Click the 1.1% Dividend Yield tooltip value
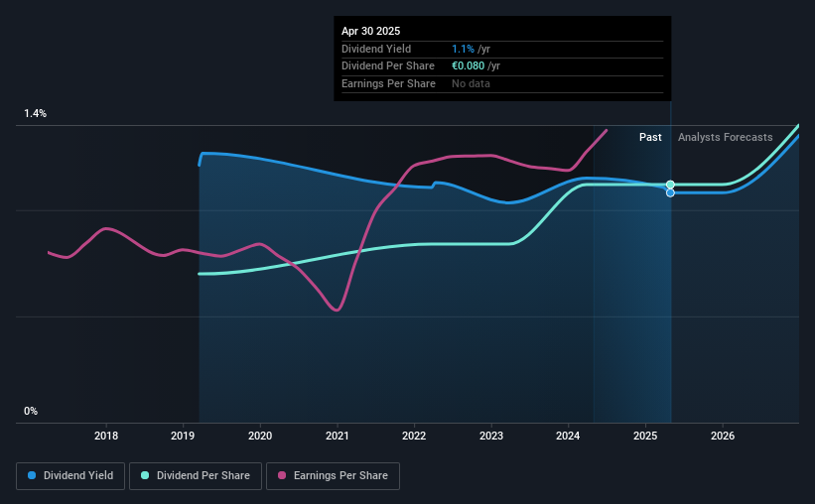 pyautogui.click(x=463, y=49)
